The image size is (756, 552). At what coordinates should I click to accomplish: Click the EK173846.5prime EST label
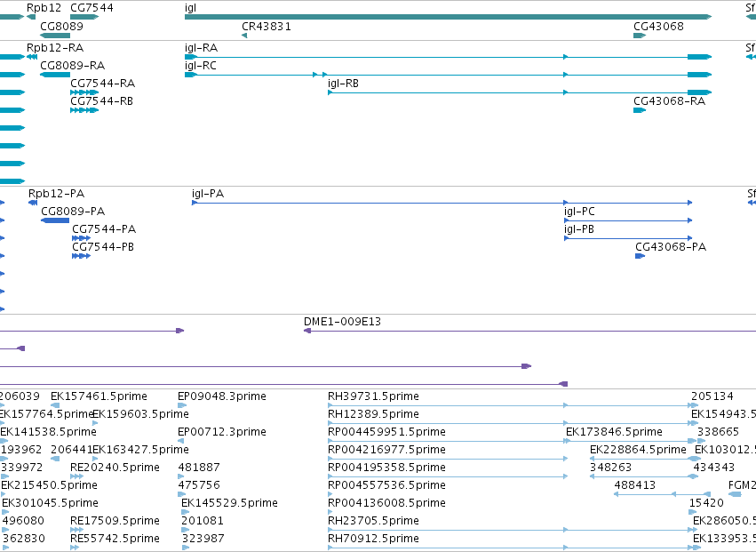click(614, 431)
